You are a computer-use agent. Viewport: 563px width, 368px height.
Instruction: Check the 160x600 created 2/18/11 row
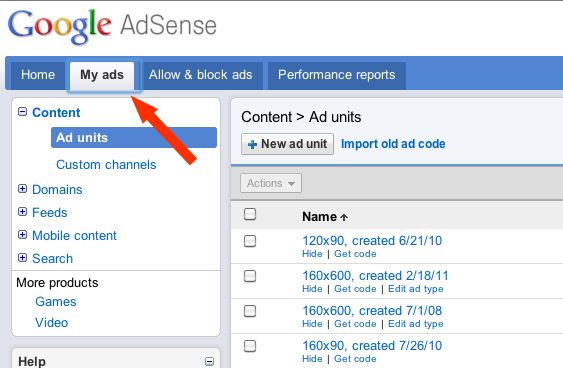coord(250,276)
